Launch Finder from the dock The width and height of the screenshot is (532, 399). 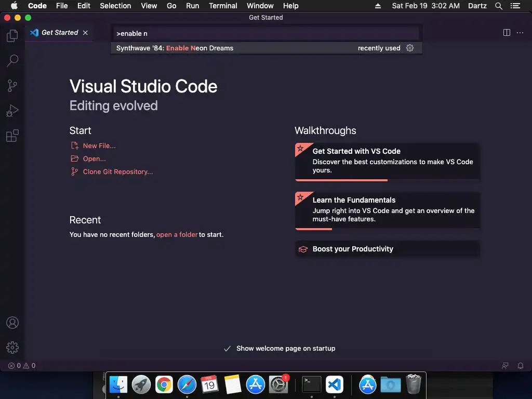118,385
